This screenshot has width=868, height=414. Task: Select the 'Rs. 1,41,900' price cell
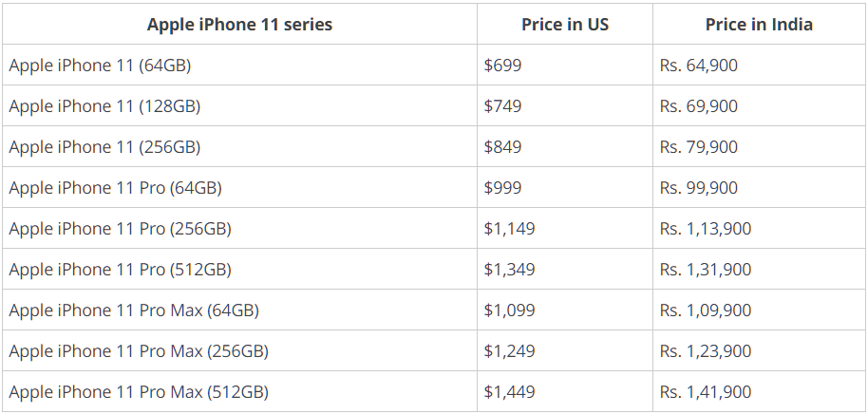tap(705, 392)
